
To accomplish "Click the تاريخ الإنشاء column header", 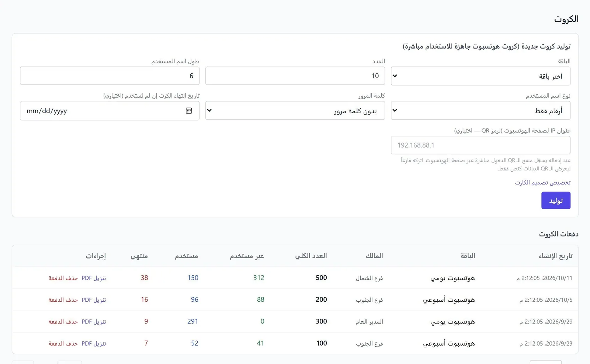I will point(555,256).
